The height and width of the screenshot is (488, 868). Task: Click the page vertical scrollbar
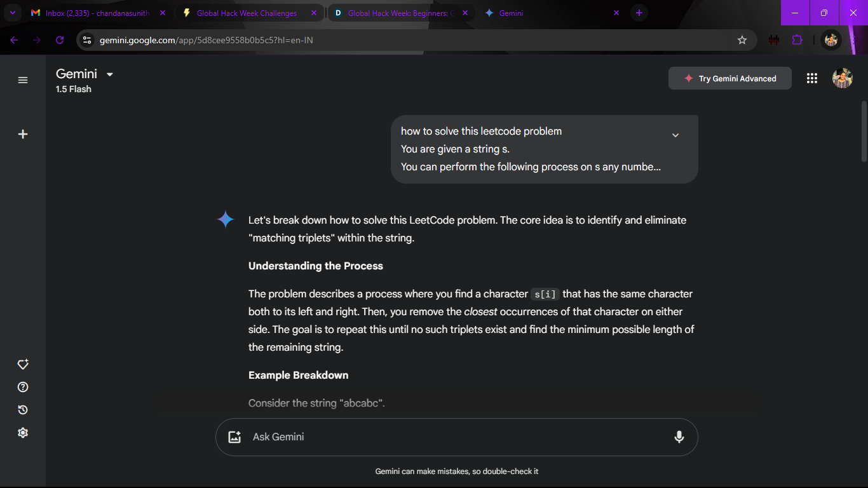(x=864, y=132)
